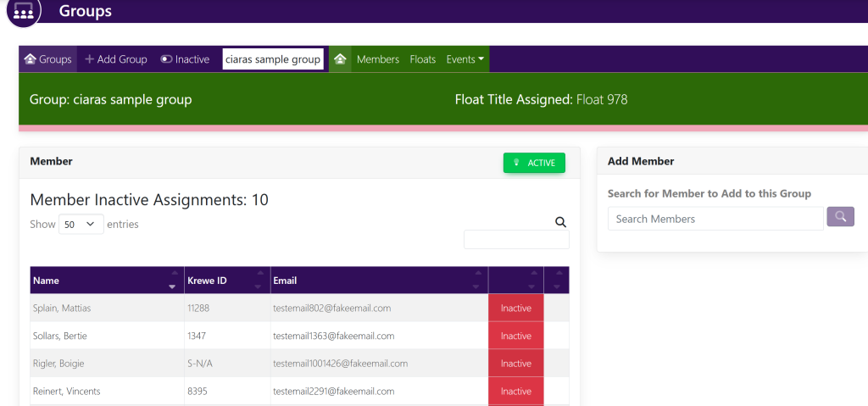Open the Members tab
This screenshot has width=868, height=406.
coord(377,59)
